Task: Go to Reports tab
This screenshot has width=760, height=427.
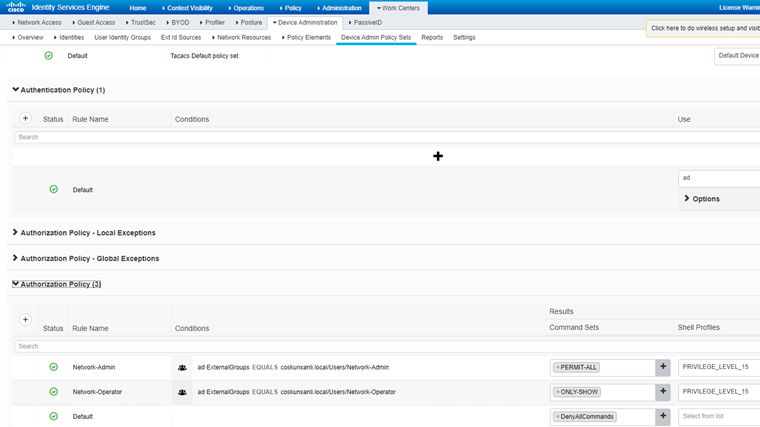Action: click(432, 37)
